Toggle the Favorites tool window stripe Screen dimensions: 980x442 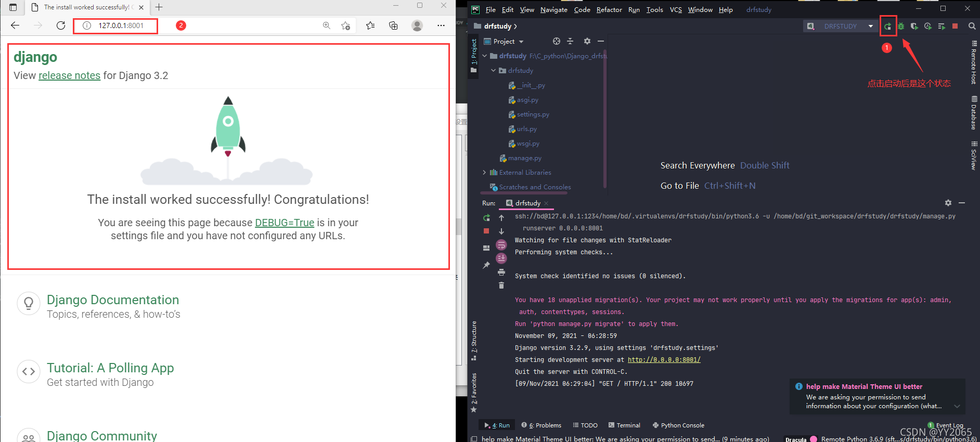click(474, 393)
